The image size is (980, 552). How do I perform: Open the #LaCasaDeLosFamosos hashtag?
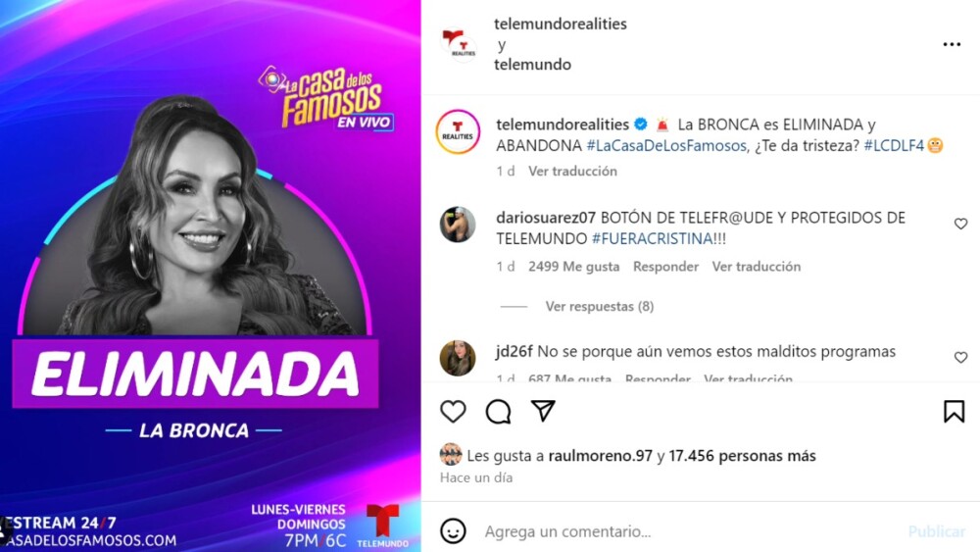[x=666, y=146]
